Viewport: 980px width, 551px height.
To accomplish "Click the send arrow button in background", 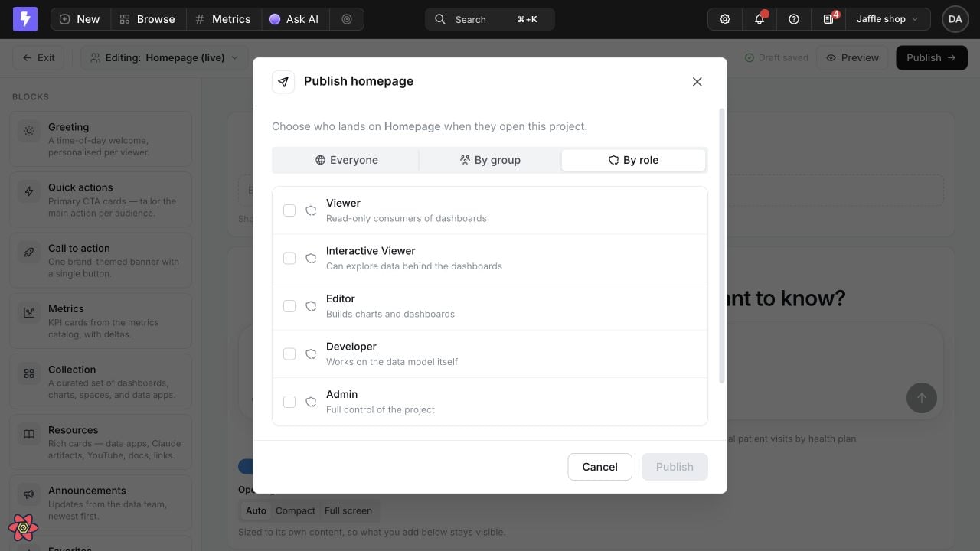I will 922,398.
